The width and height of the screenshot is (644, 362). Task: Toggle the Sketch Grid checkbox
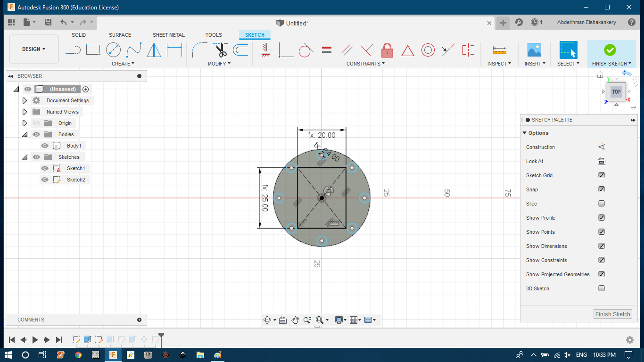[x=602, y=175]
